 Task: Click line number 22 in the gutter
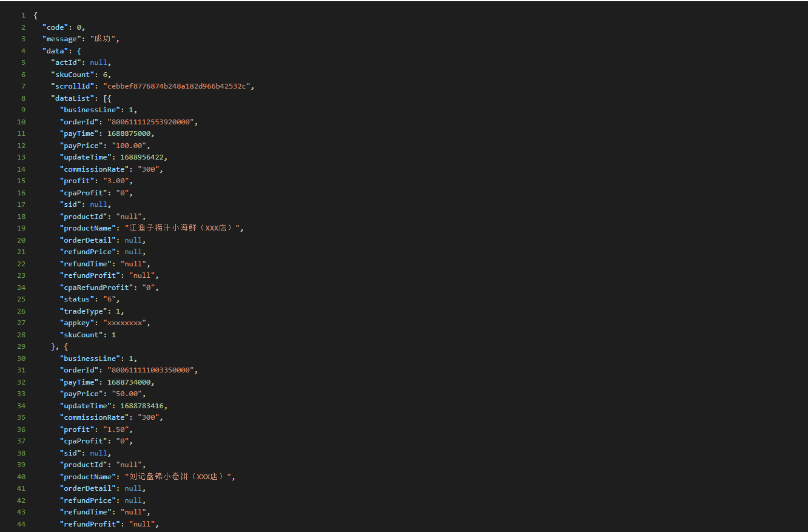[x=21, y=264]
